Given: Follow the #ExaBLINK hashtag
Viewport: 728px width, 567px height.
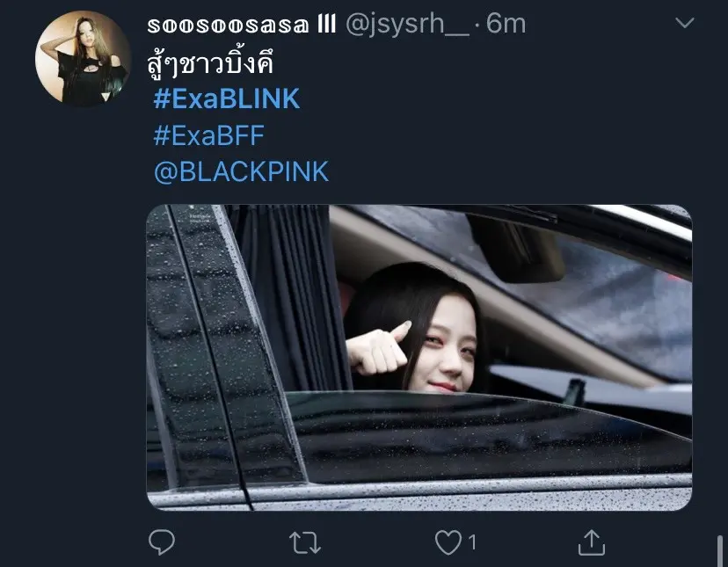Looking at the screenshot, I should [x=227, y=99].
